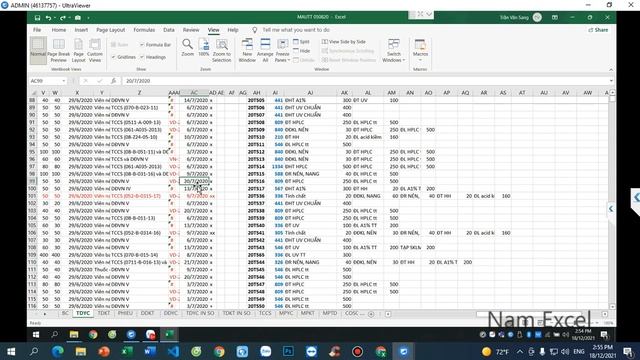Viewport: 640px width, 360px height.
Task: Open a New Window of the workbook
Action: [x=247, y=50]
